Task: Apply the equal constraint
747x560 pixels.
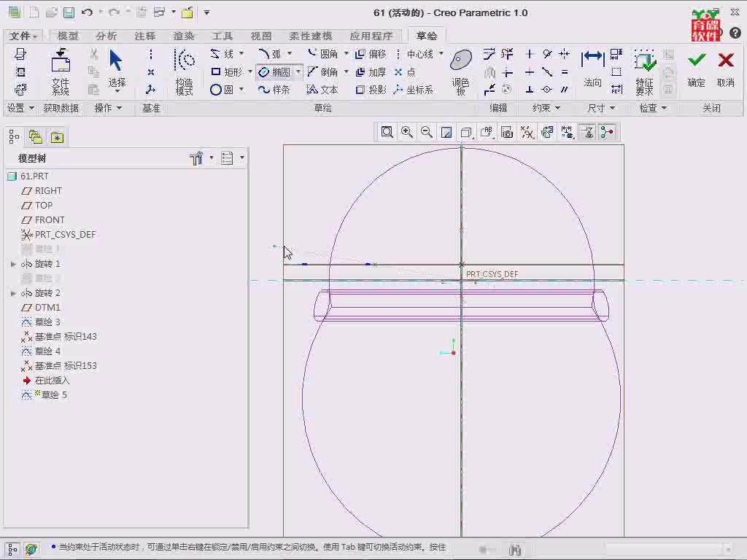Action: coord(565,72)
